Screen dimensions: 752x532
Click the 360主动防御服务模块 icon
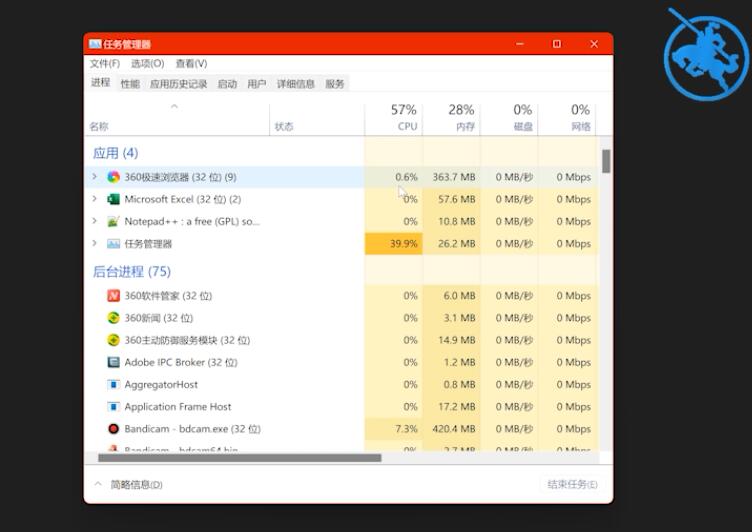pos(114,340)
